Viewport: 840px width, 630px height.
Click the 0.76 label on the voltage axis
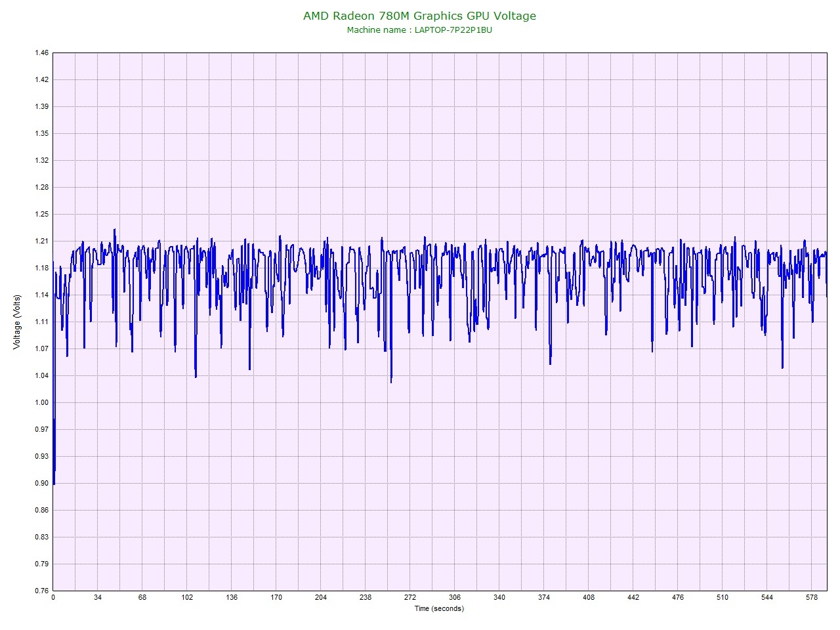coord(41,591)
